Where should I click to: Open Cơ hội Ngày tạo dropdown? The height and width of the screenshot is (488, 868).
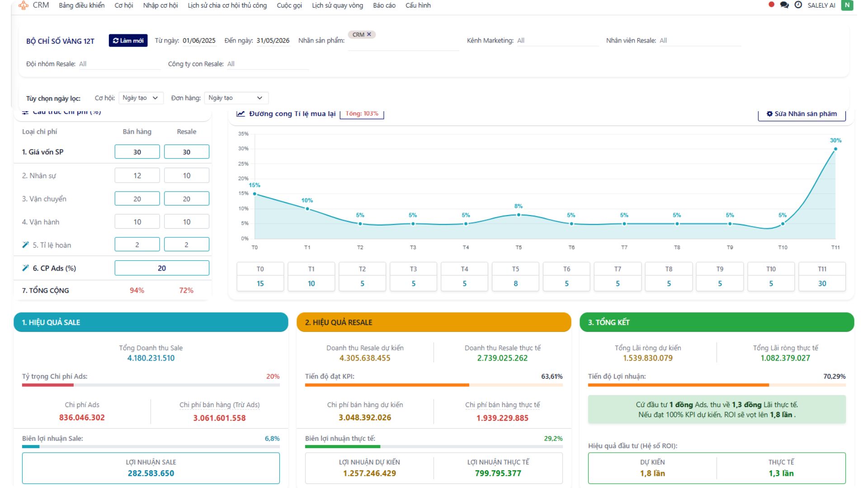point(141,98)
